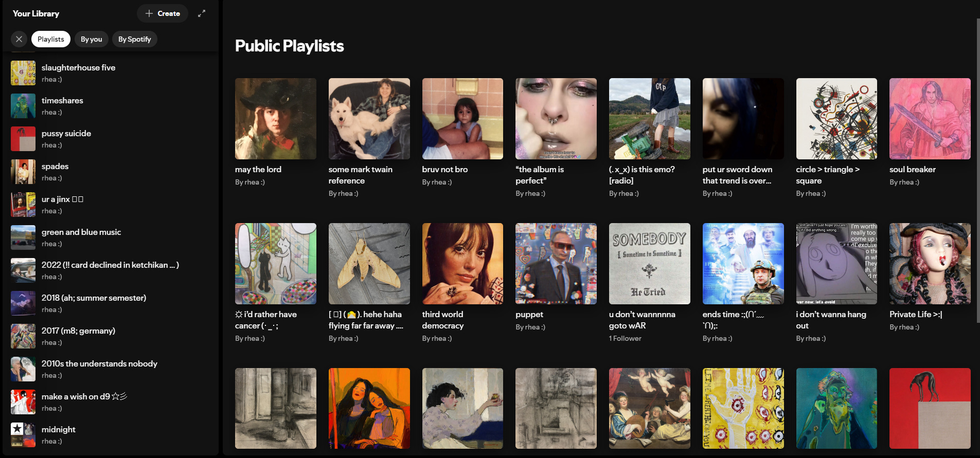Screen dimensions: 980x458
Task: Click the soul breaker title link
Action: (x=913, y=169)
